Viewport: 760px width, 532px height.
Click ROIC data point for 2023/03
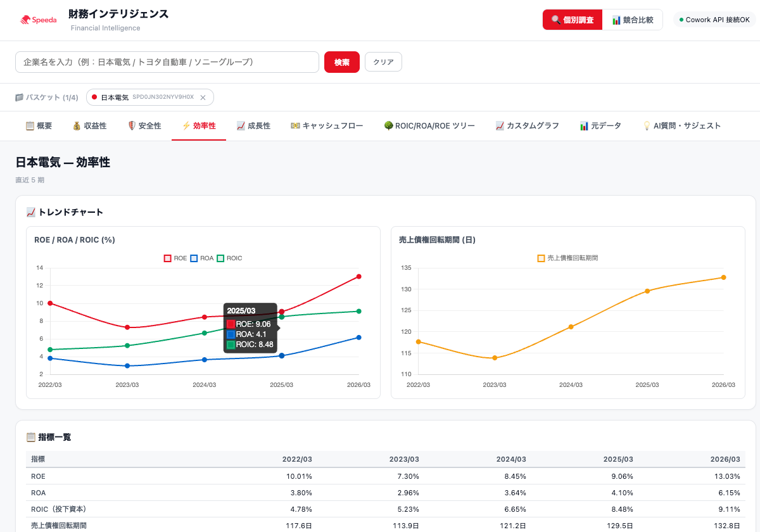coord(127,346)
